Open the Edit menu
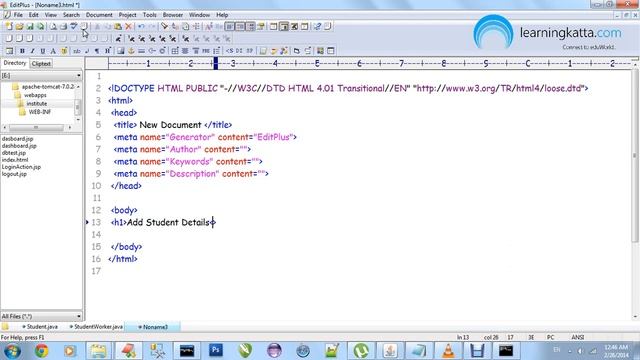Viewport: 640px width, 360px height. (33, 15)
